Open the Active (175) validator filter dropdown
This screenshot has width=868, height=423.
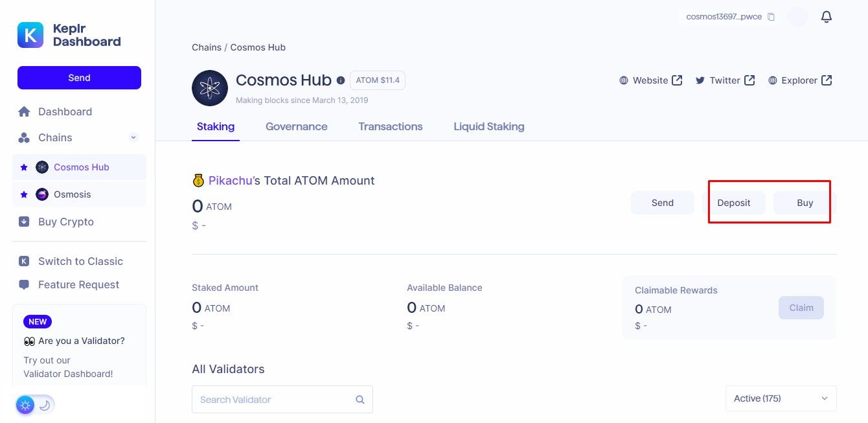(781, 398)
